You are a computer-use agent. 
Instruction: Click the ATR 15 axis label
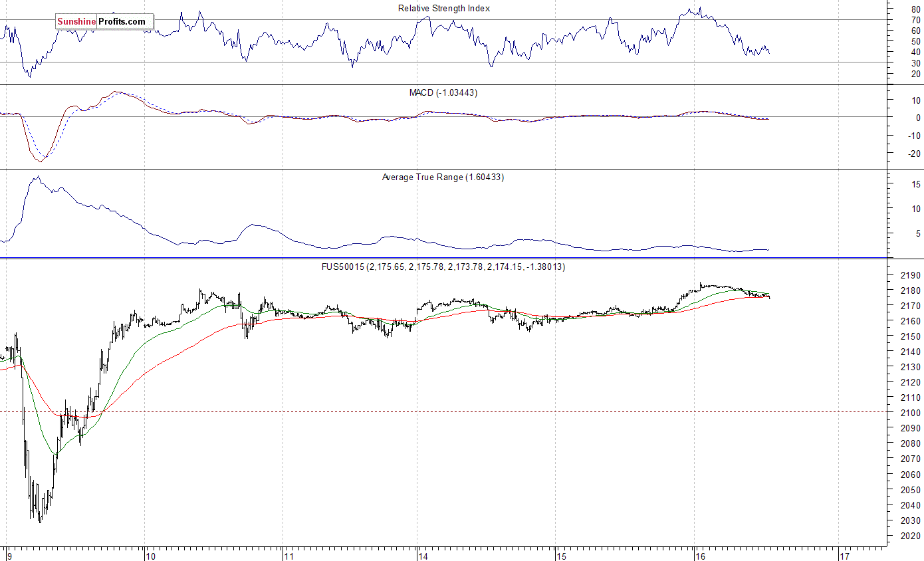[x=916, y=184]
